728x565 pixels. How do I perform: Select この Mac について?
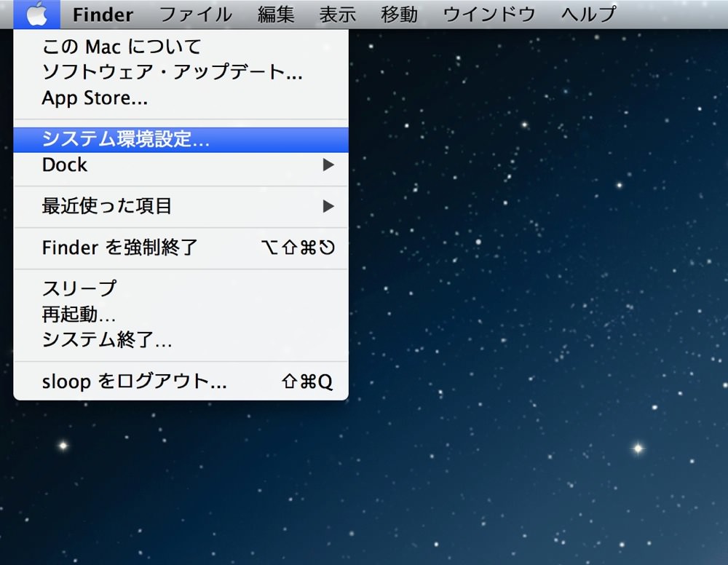point(181,47)
